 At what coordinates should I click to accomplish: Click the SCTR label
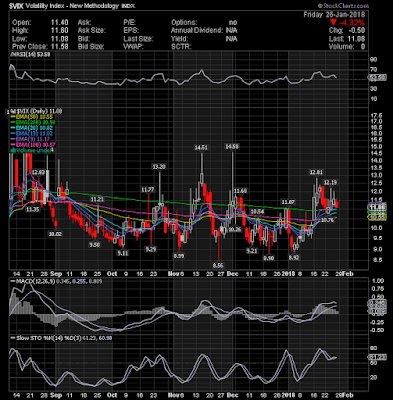[x=181, y=47]
